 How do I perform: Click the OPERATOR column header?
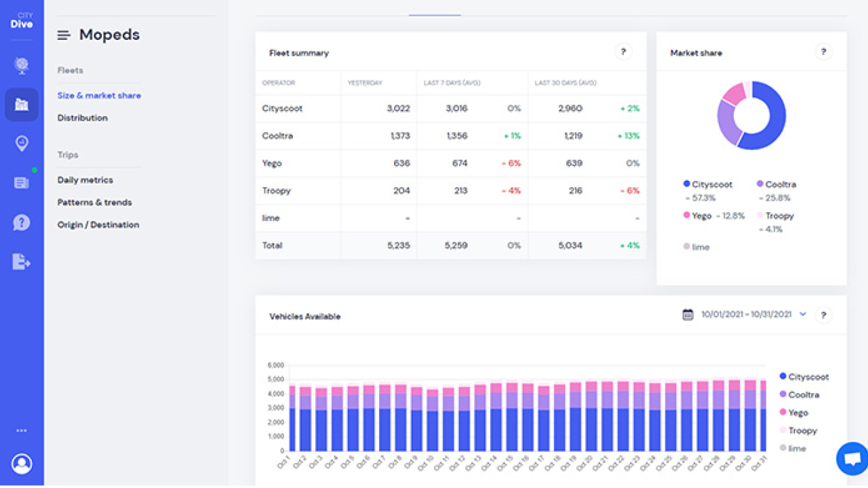pos(279,83)
